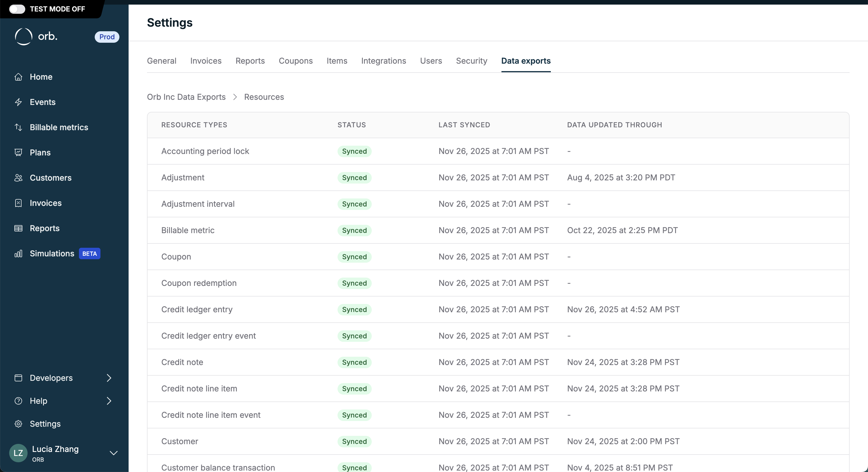Click the Credit ledger entry row
868x472 pixels.
point(197,309)
